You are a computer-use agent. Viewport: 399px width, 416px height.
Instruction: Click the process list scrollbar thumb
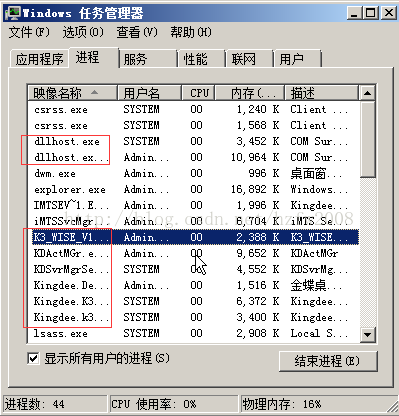(x=368, y=139)
